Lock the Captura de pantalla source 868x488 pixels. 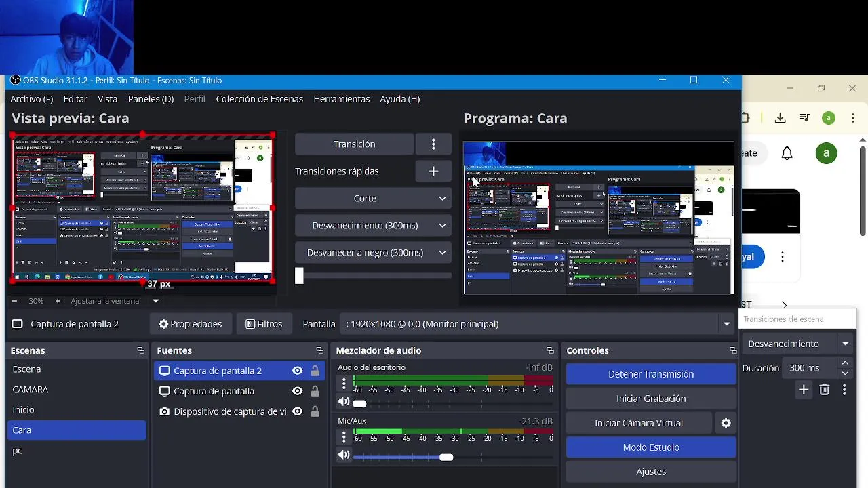coord(315,391)
